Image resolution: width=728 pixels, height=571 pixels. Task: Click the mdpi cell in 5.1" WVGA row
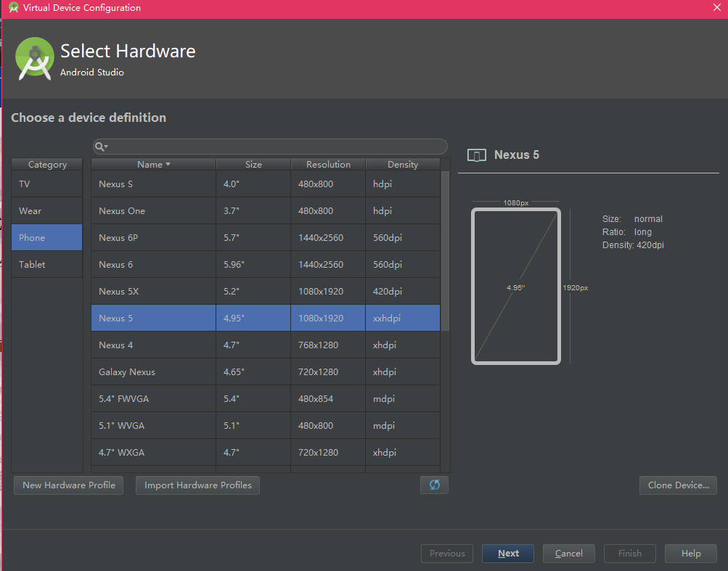tap(403, 426)
